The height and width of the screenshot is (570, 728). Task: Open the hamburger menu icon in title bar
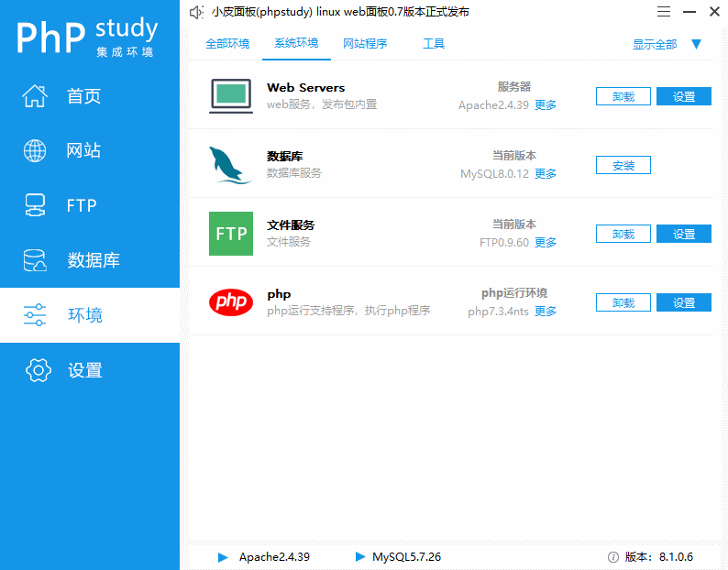[664, 12]
